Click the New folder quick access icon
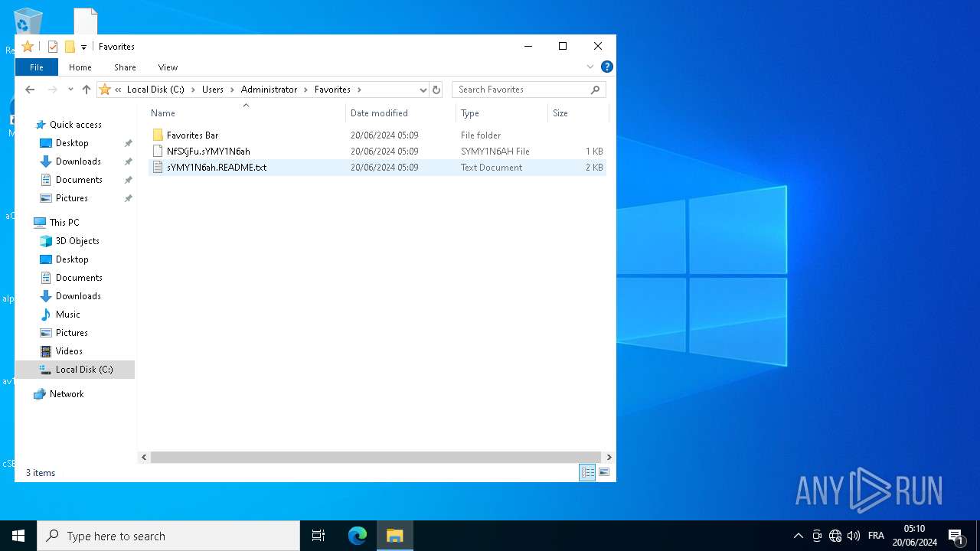 70,47
